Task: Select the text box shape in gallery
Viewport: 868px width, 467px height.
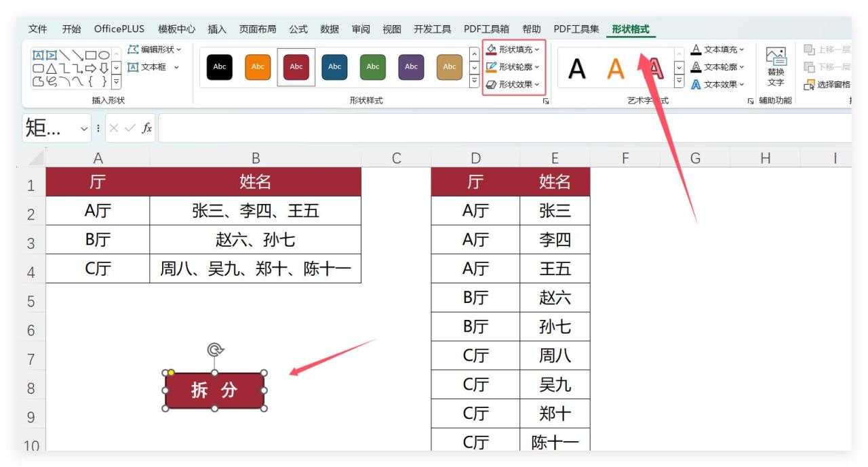Action: (38, 55)
